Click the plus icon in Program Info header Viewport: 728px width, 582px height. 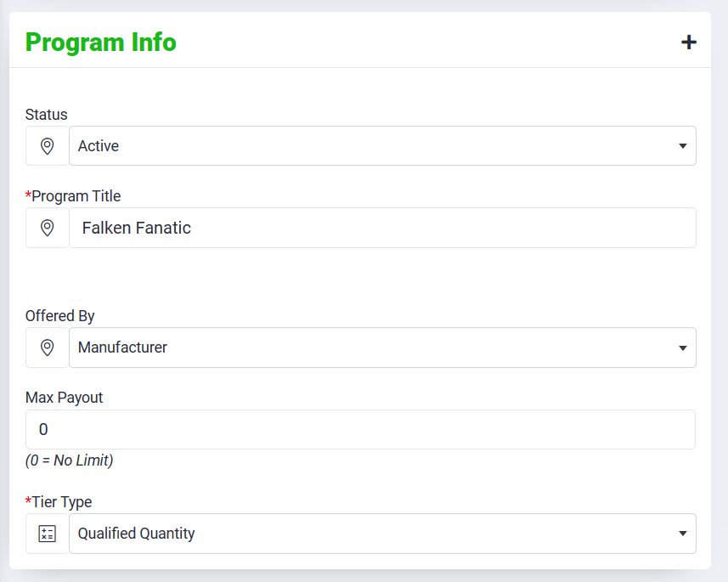(689, 42)
